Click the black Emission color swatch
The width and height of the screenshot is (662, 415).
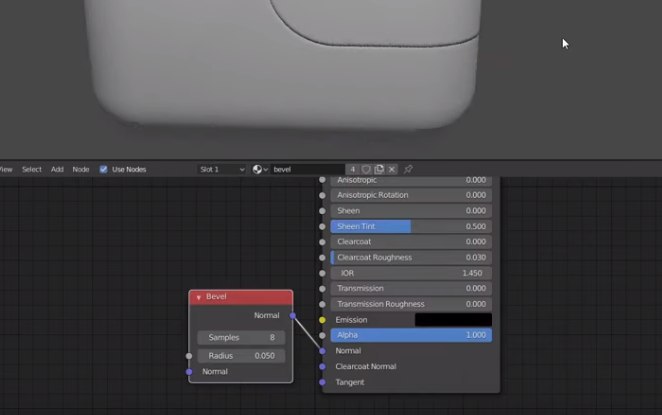coord(453,320)
